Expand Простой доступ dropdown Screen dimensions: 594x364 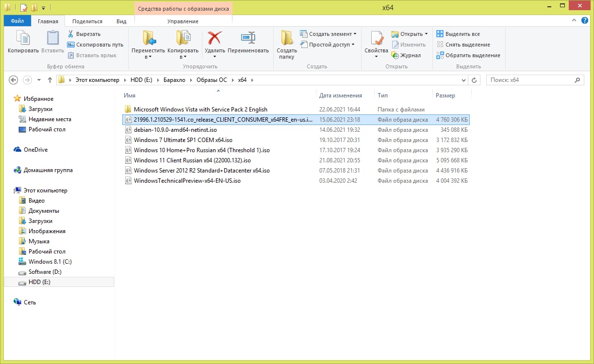[x=353, y=45]
